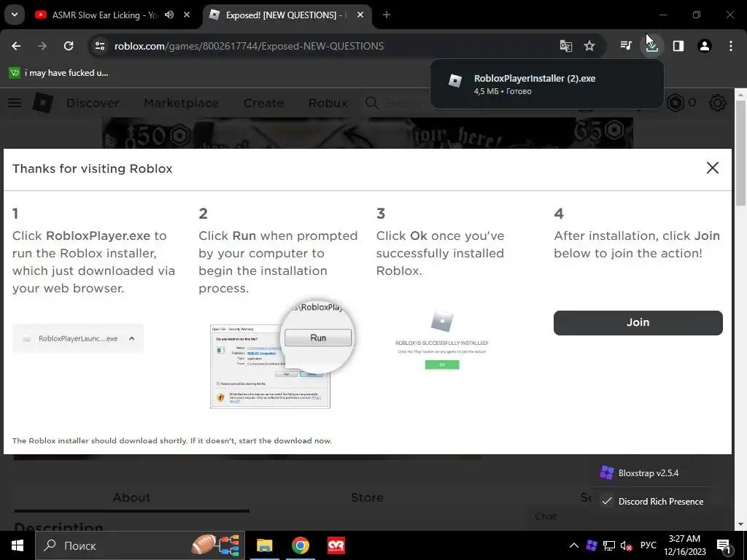747x560 pixels.
Task: Open the Robux page
Action: (x=328, y=103)
